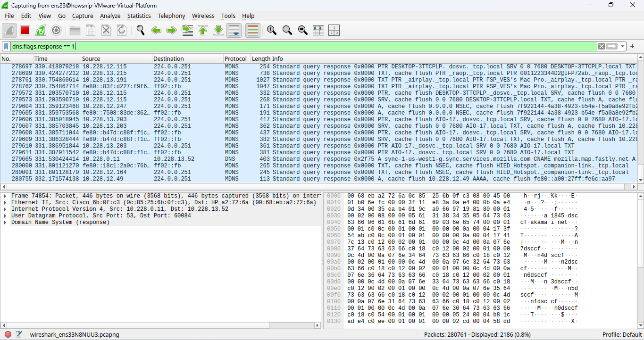Image resolution: width=644 pixels, height=340 pixels.
Task: Expand the Ethernet II tree row
Action: [5, 203]
